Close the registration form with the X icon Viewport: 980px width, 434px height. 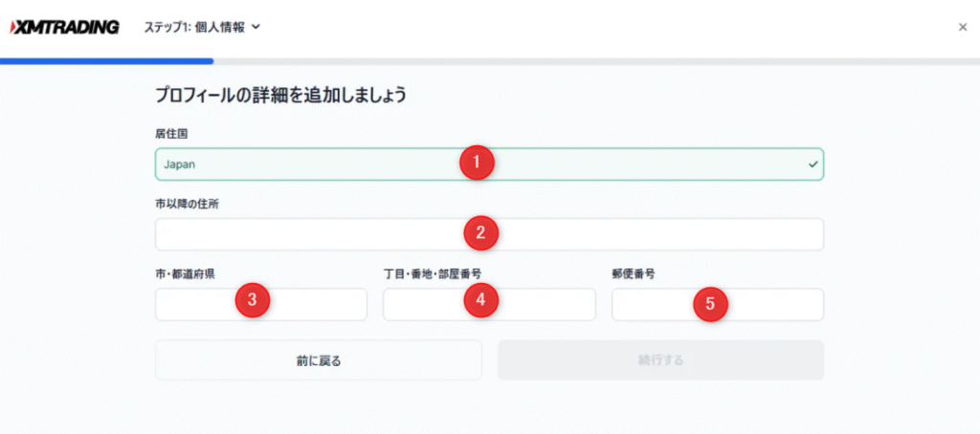pyautogui.click(x=962, y=28)
